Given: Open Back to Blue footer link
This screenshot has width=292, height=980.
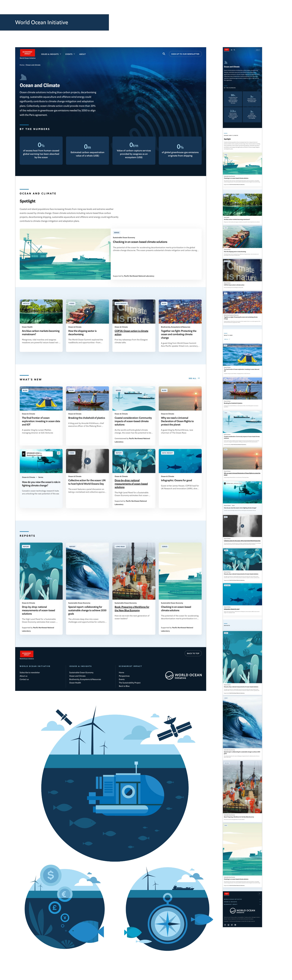Looking at the screenshot, I should click(124, 686).
